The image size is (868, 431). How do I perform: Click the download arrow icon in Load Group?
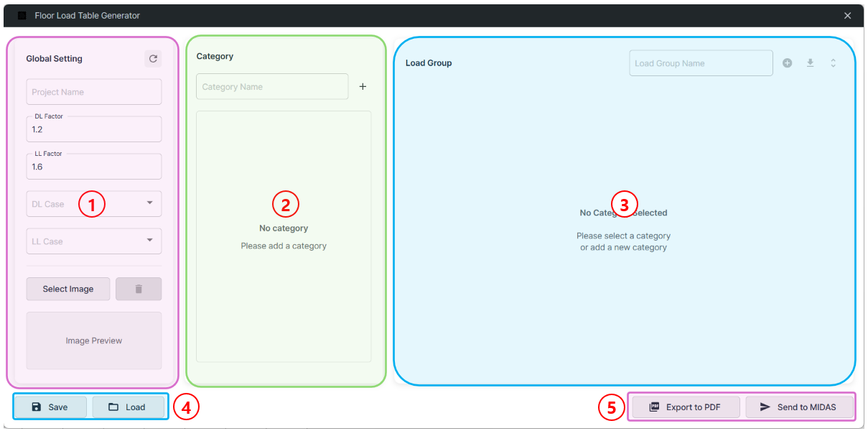click(810, 63)
